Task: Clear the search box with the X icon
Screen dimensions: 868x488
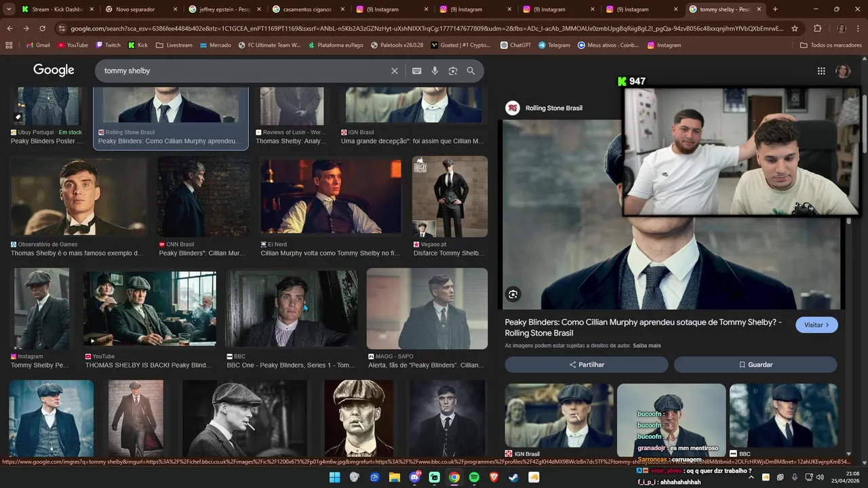Action: point(395,70)
